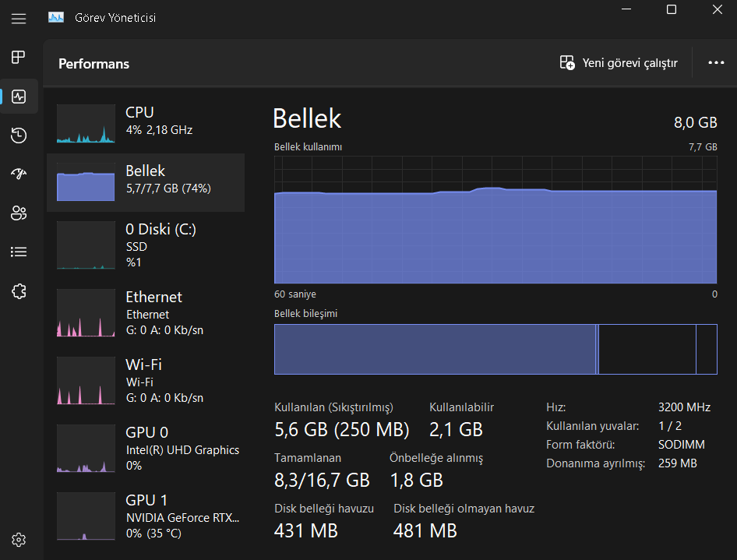
Task: Open the Processes page icon
Action: (19, 57)
